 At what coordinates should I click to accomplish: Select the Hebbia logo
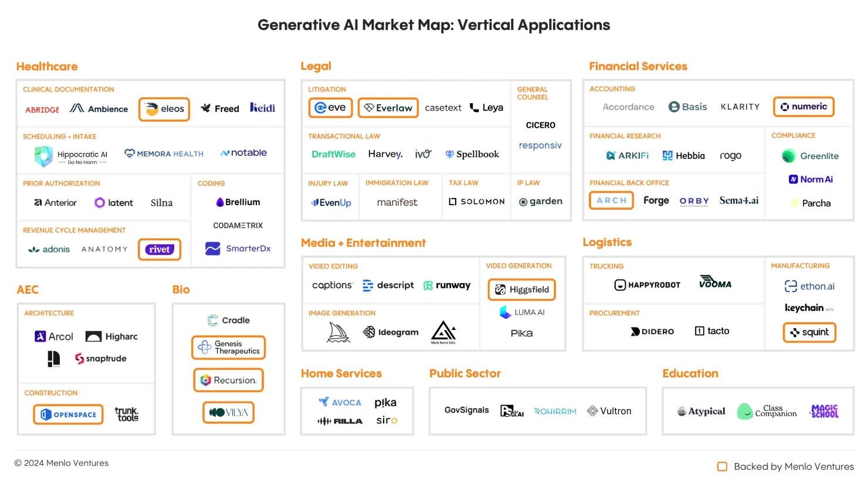tap(684, 155)
